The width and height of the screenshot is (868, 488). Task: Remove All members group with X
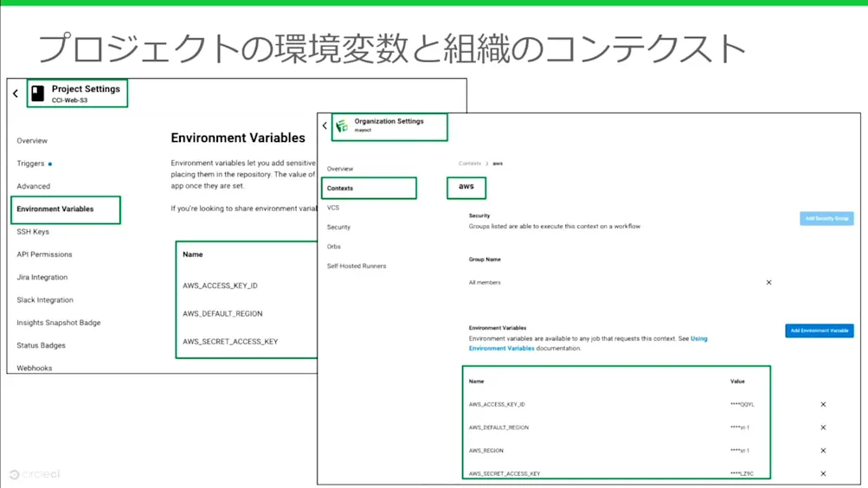click(x=768, y=282)
